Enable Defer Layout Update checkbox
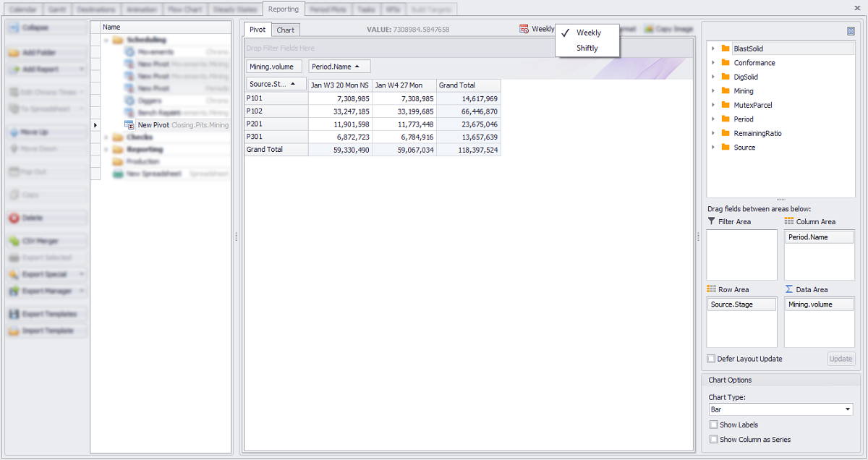The image size is (868, 460). 711,359
